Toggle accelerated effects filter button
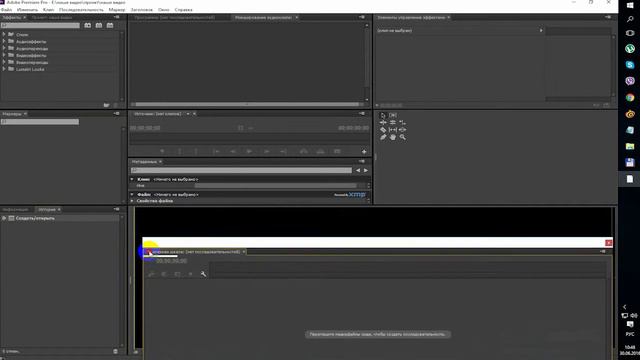Screen dimensions: 640x360 coord(88,25)
